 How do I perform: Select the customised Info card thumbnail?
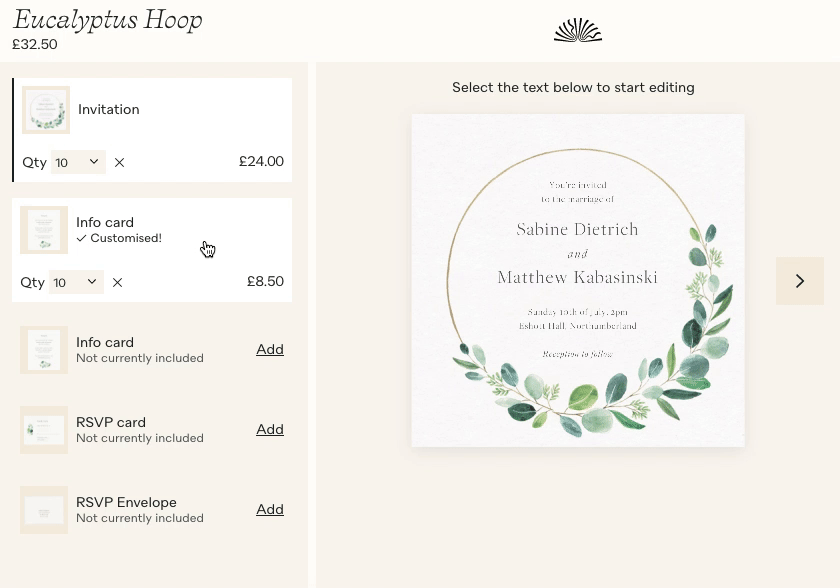point(44,230)
